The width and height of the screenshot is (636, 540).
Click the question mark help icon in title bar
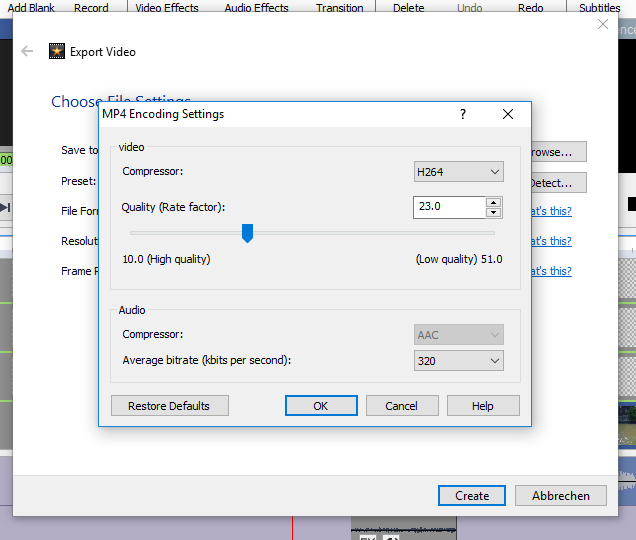click(462, 114)
